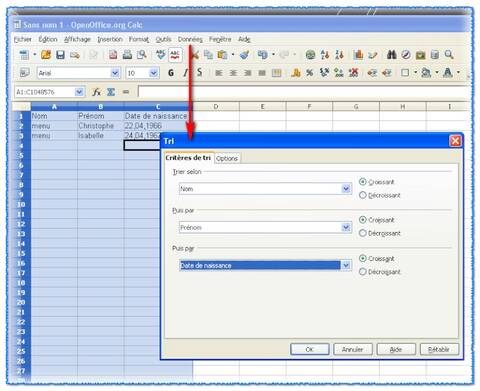Open the Données menu

pyautogui.click(x=190, y=39)
